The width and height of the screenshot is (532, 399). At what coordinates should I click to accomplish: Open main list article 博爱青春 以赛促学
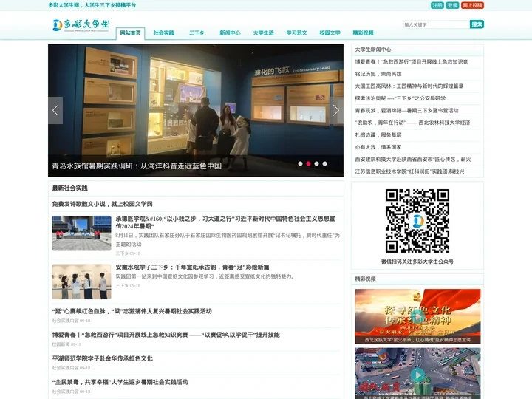pyautogui.click(x=166, y=335)
